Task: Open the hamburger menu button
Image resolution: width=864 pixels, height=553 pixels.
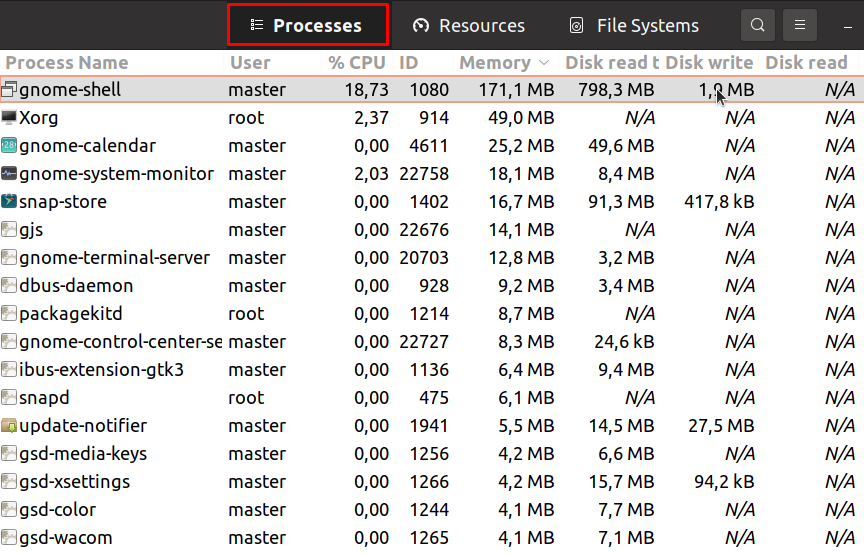Action: click(x=799, y=25)
